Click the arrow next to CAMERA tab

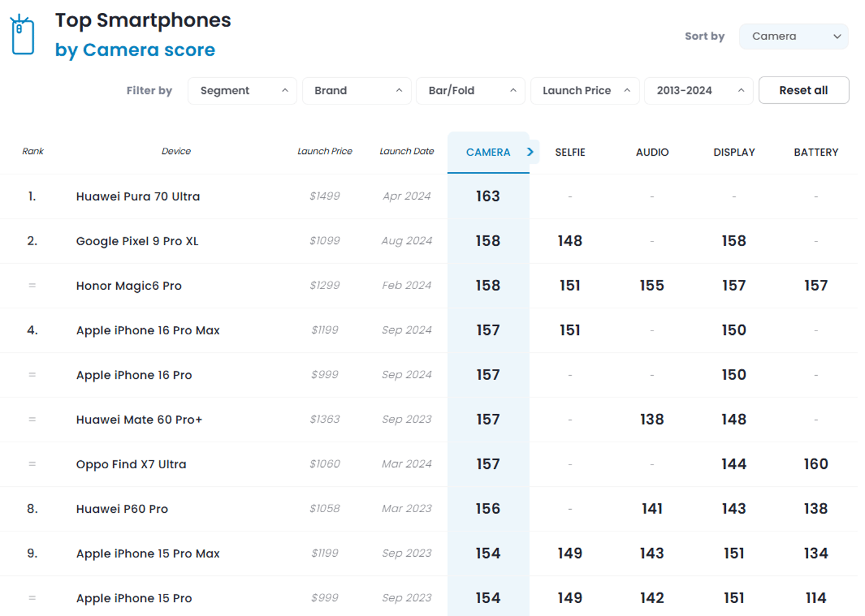click(x=530, y=152)
